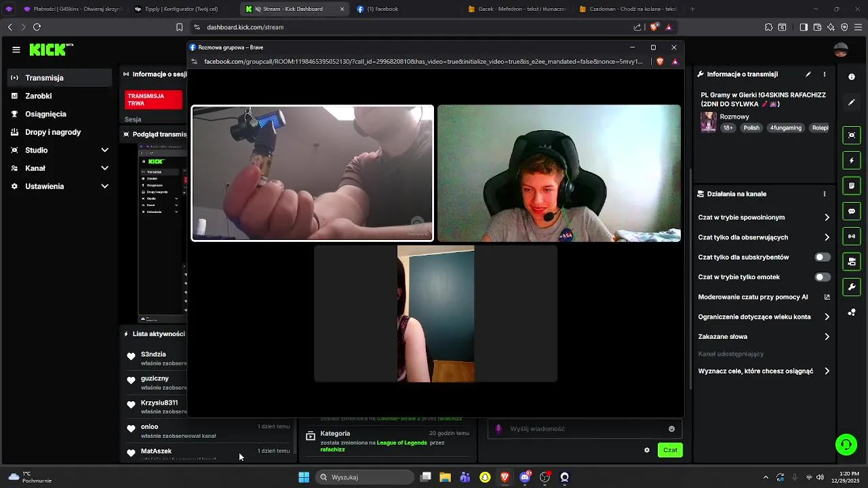Open Discord from taskbar
The height and width of the screenshot is (488, 868).
point(525,477)
